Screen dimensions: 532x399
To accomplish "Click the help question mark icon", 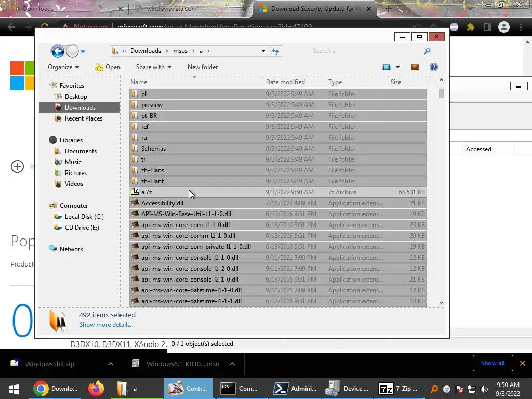I will (434, 67).
